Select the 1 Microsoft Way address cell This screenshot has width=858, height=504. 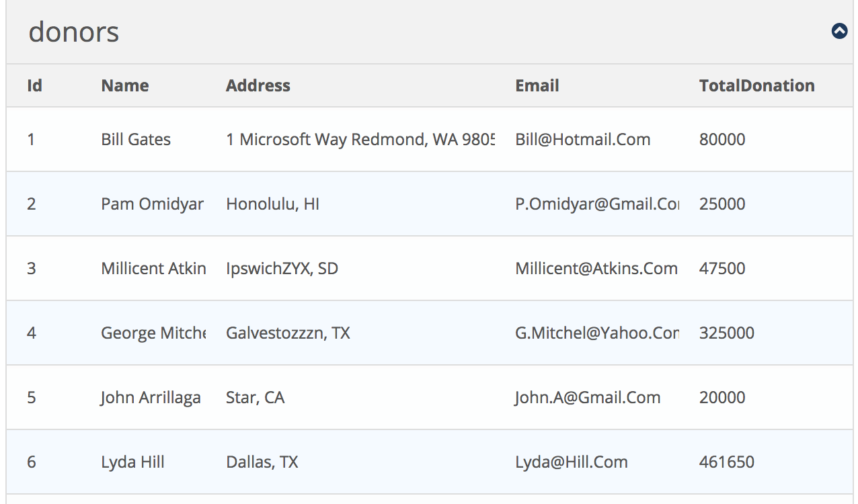(360, 140)
